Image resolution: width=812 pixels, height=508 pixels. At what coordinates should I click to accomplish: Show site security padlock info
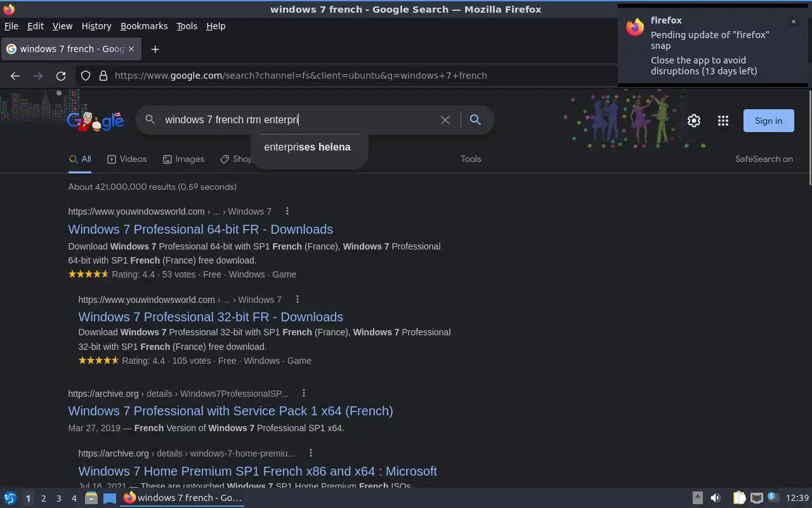pos(103,76)
